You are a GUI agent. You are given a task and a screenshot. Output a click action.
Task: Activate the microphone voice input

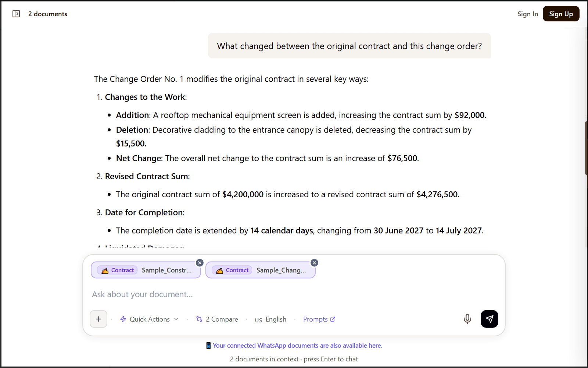coord(467,319)
